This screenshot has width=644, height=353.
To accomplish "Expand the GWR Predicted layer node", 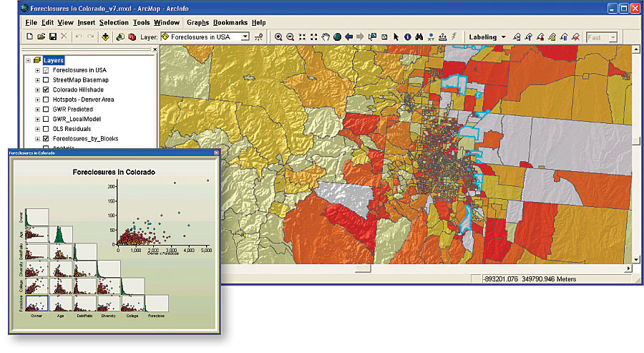I will (x=37, y=110).
